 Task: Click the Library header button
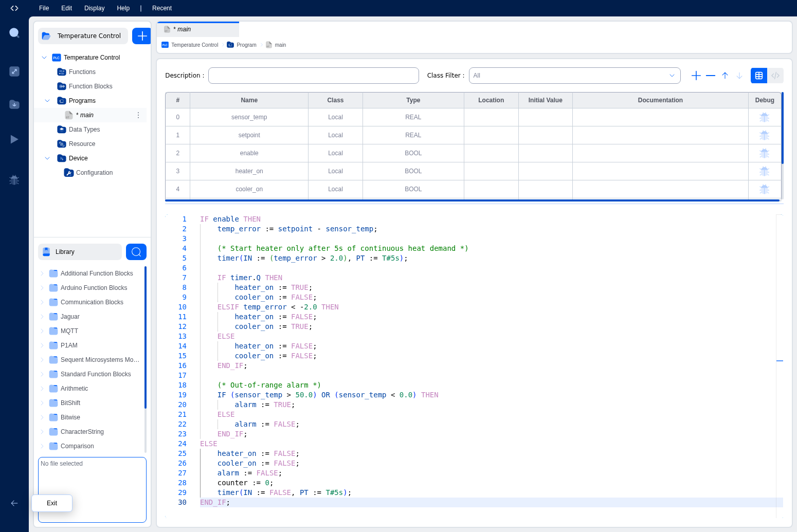pyautogui.click(x=80, y=252)
